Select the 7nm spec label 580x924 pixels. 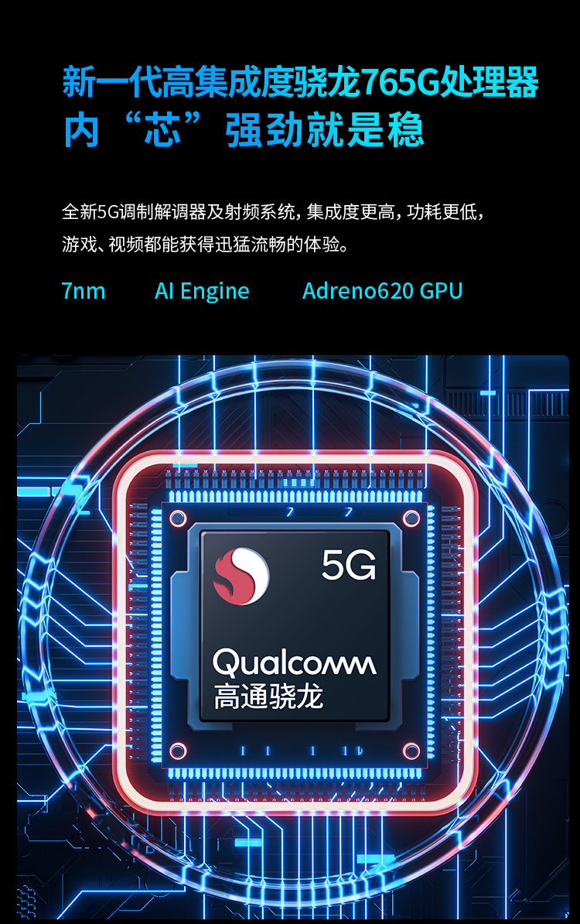84,291
